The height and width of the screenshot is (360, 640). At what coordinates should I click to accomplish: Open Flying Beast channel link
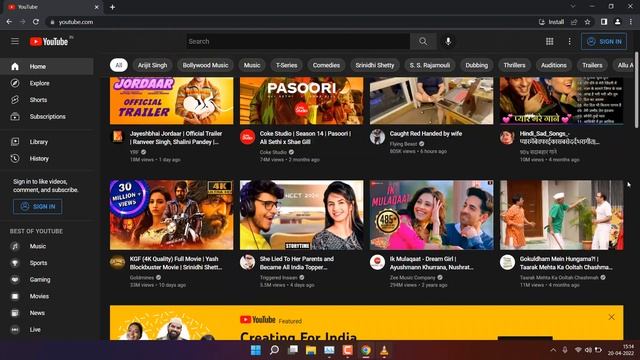tap(403, 144)
